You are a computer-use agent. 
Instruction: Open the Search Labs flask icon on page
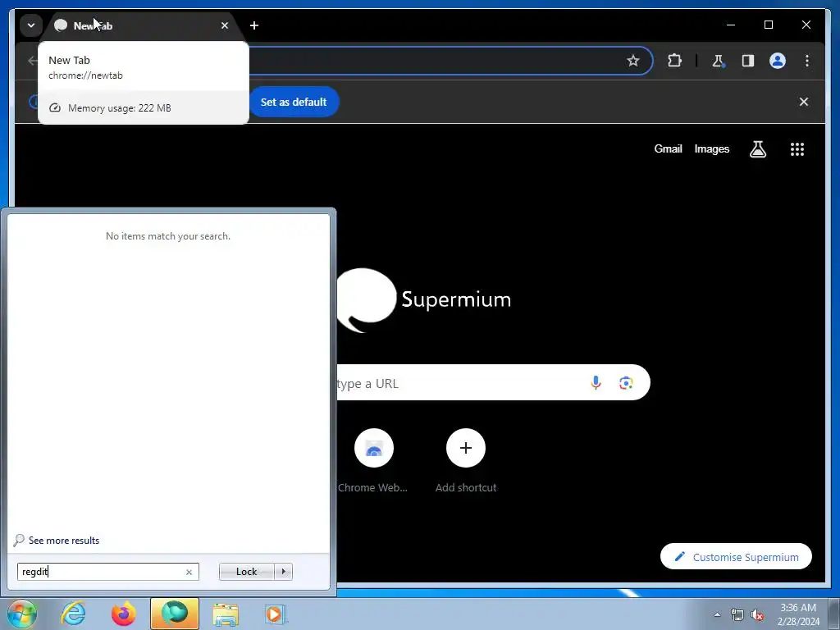coord(757,149)
